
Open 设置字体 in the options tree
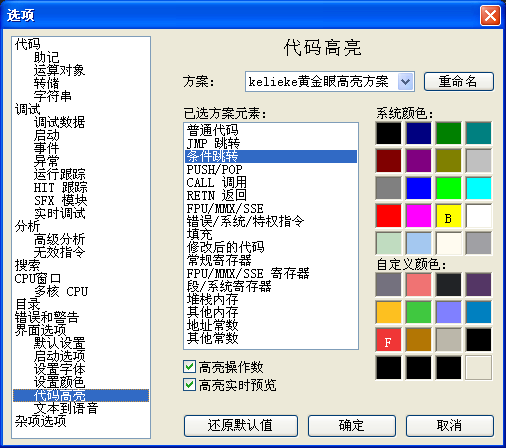click(x=59, y=369)
